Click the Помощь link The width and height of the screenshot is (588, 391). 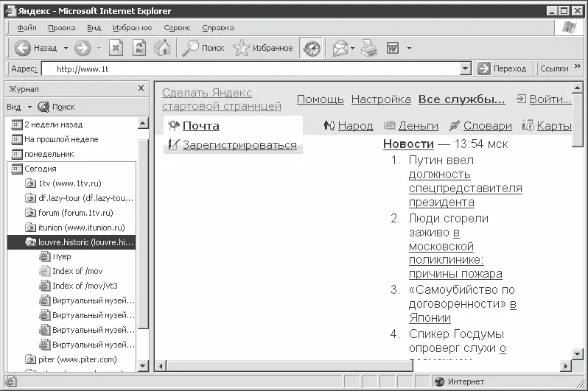pos(321,99)
